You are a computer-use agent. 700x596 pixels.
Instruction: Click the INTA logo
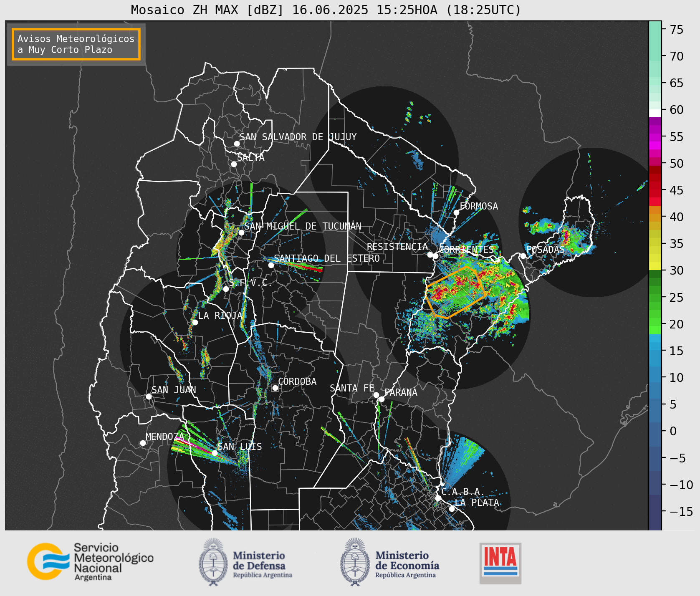[x=500, y=563]
